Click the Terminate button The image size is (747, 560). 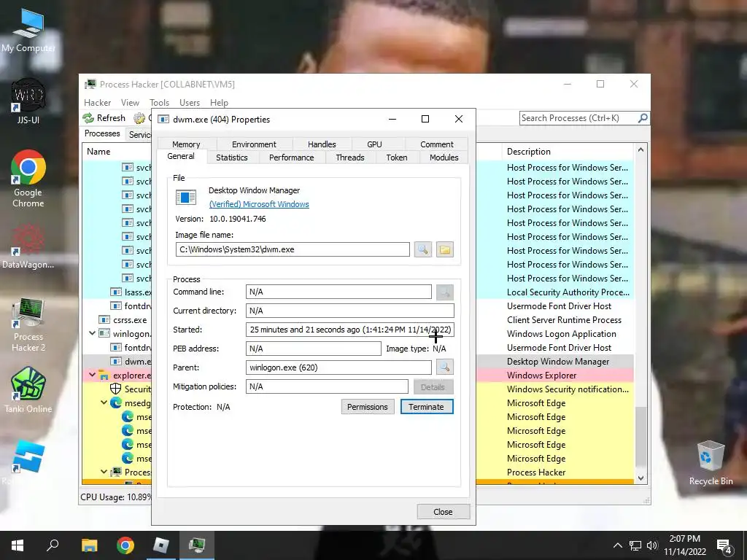coord(426,407)
